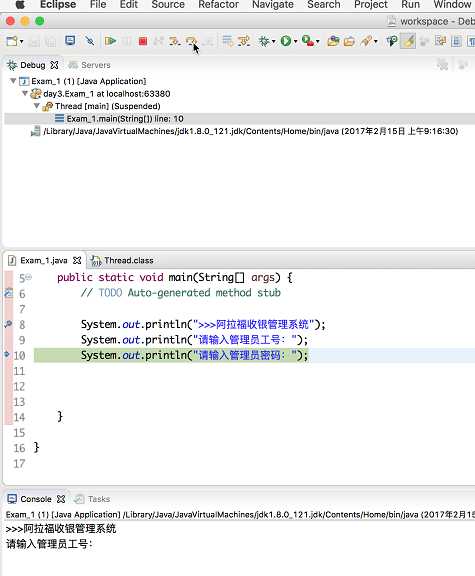Click the task marker on line 6

8,293
